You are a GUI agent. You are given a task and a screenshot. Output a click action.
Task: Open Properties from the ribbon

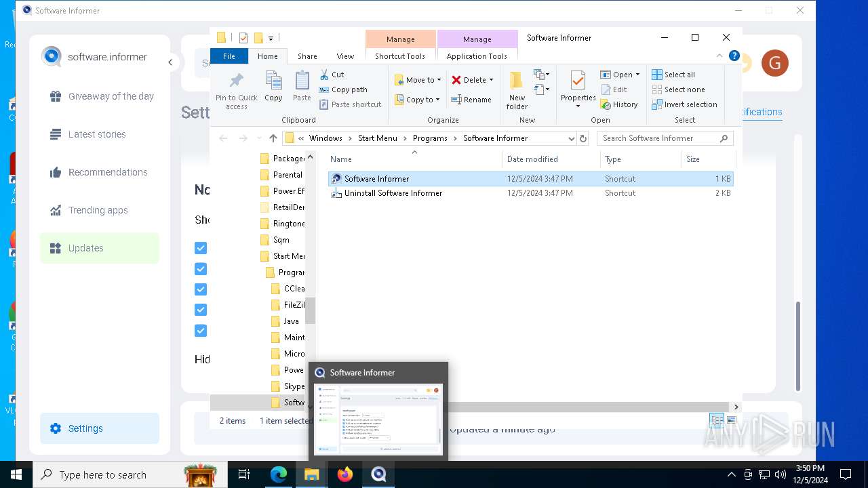point(578,89)
